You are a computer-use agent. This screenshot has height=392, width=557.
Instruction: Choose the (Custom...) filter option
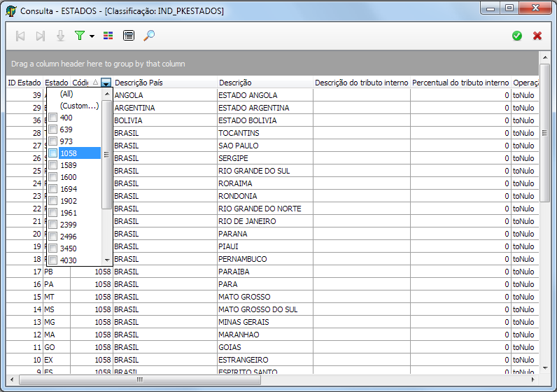click(79, 106)
